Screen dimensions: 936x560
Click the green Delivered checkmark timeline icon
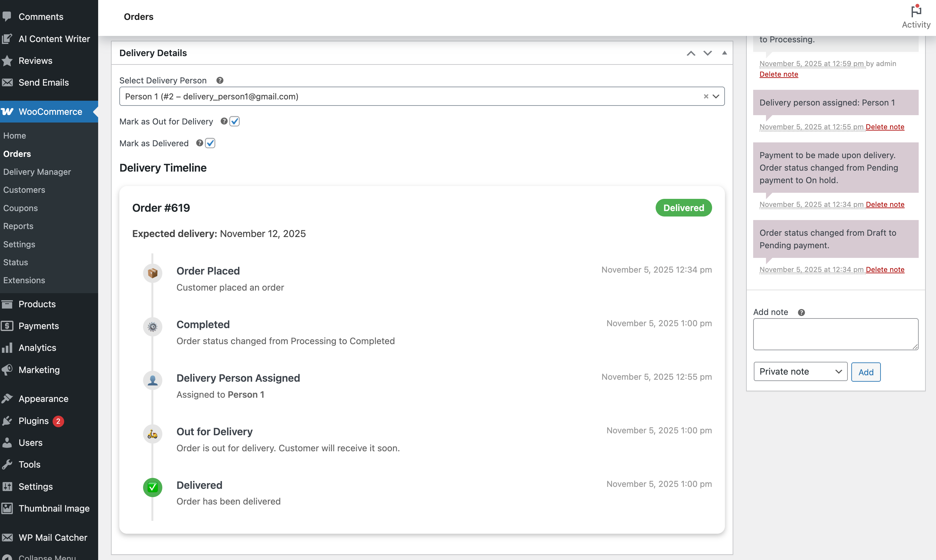tap(152, 487)
